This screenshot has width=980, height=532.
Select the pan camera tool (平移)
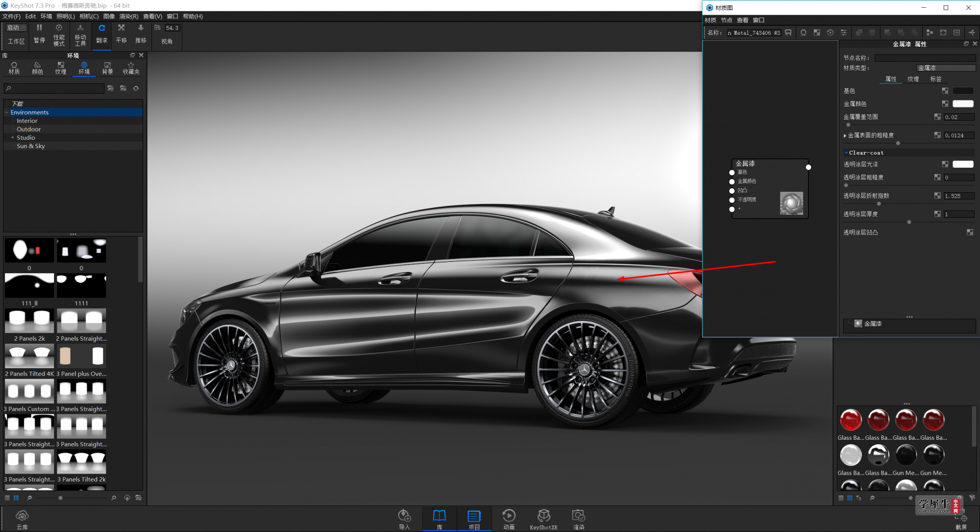point(121,34)
